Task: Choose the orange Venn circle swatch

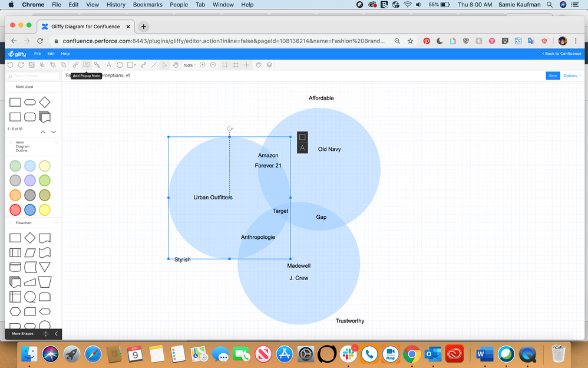Action: [x=15, y=195]
